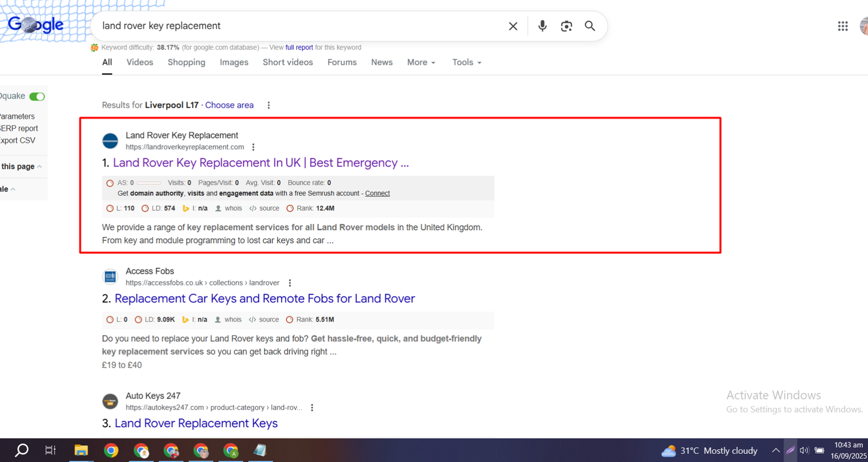This screenshot has width=868, height=462.
Task: Expand the More search filters dropdown
Action: (x=421, y=62)
